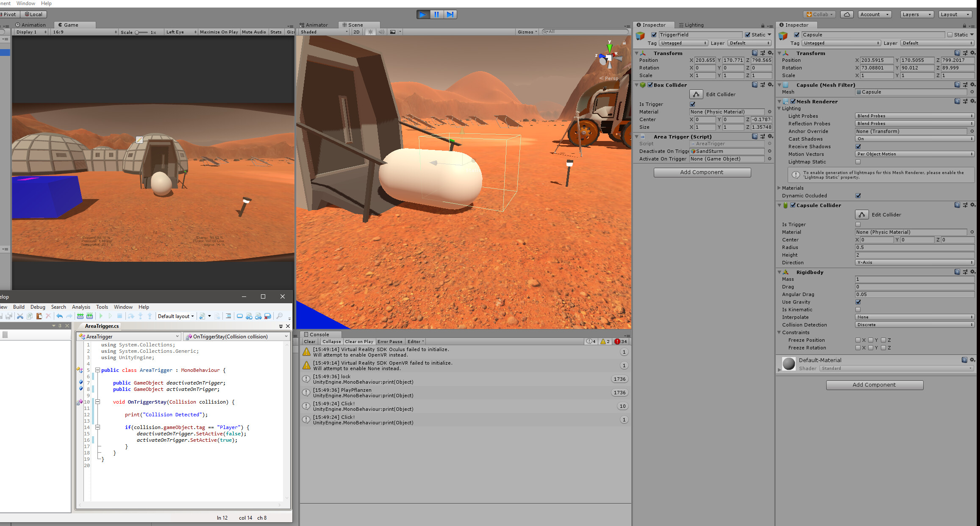This screenshot has height=526, width=980.
Task: Click Edit Collider icon for Box Collider
Action: [696, 94]
